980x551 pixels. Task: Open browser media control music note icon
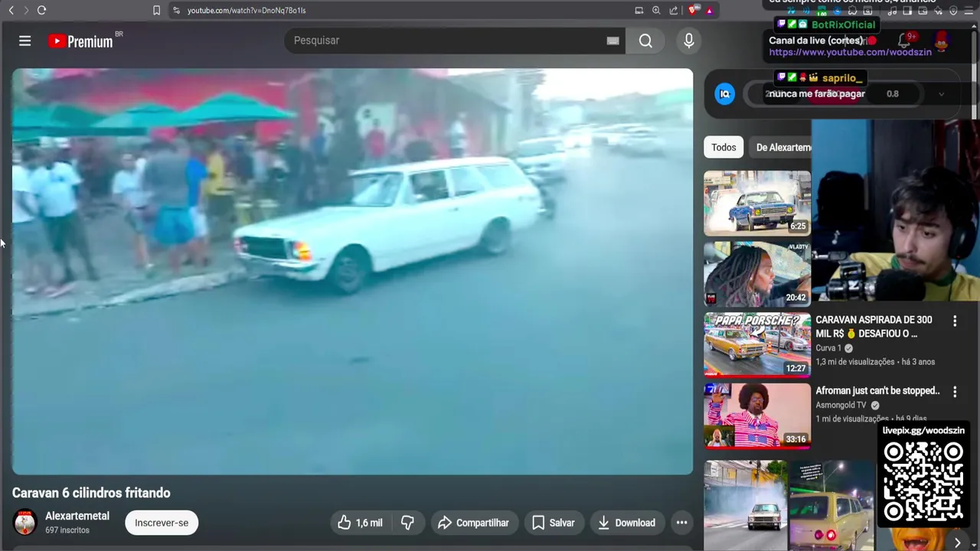(892, 11)
